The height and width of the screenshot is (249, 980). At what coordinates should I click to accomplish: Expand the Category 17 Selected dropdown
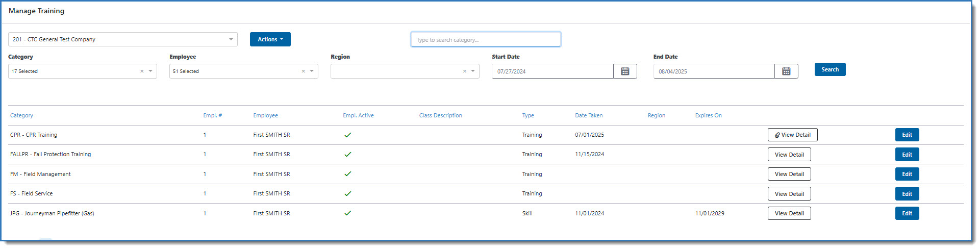tap(150, 71)
